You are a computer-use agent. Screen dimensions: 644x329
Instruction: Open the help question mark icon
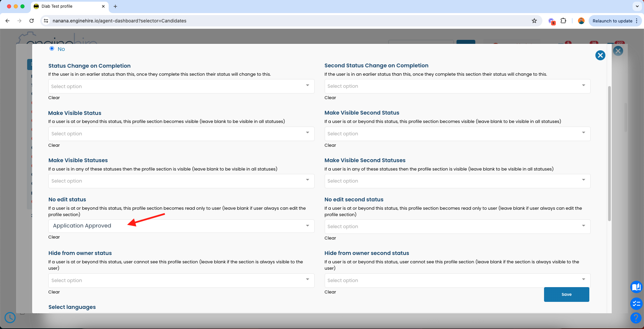(636, 318)
